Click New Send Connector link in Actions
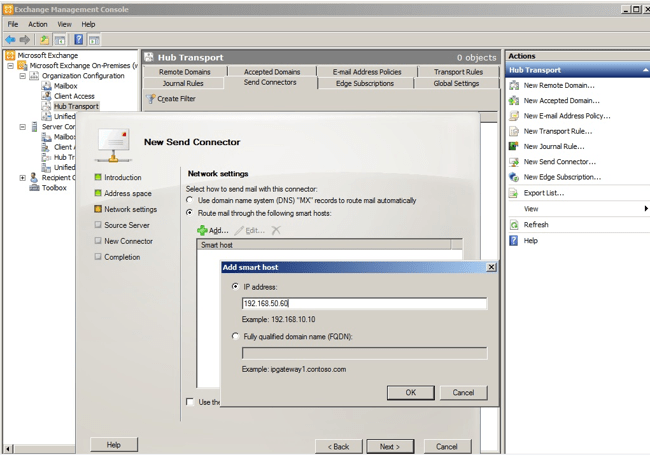The width and height of the screenshot is (650, 457). tap(560, 162)
